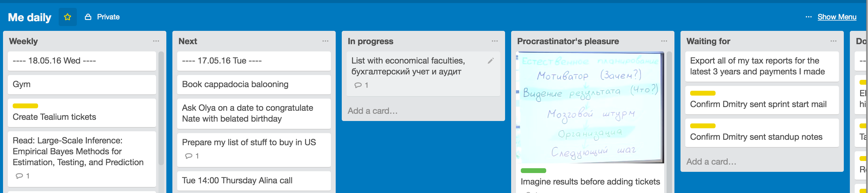Image resolution: width=868 pixels, height=193 pixels.
Task: Edit the economical faculties card with pencil
Action: pos(491,61)
